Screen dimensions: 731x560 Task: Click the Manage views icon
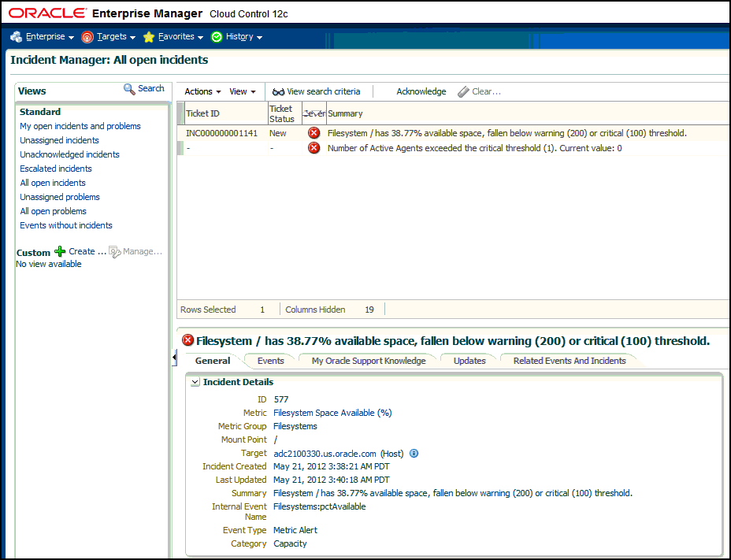[x=115, y=252]
